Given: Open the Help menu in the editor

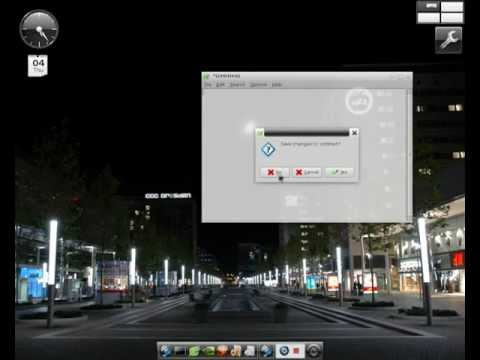Looking at the screenshot, I should point(277,85).
